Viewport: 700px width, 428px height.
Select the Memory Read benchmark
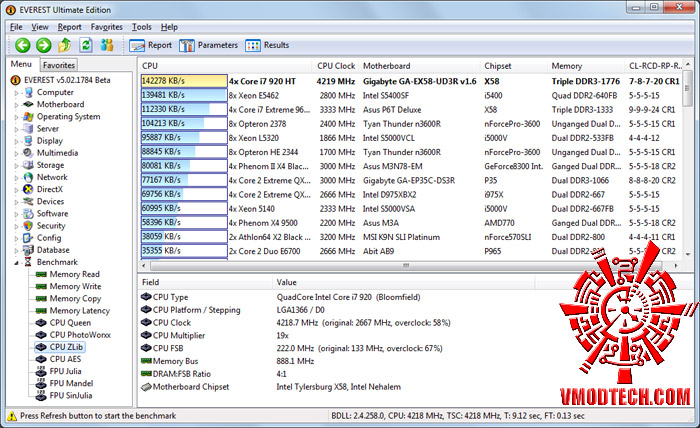(74, 274)
